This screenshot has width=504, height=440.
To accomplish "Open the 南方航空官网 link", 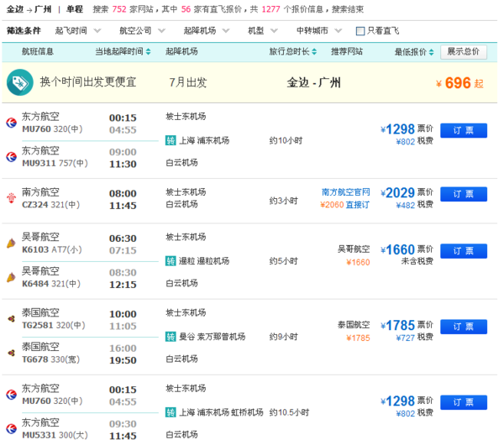I will 346,192.
